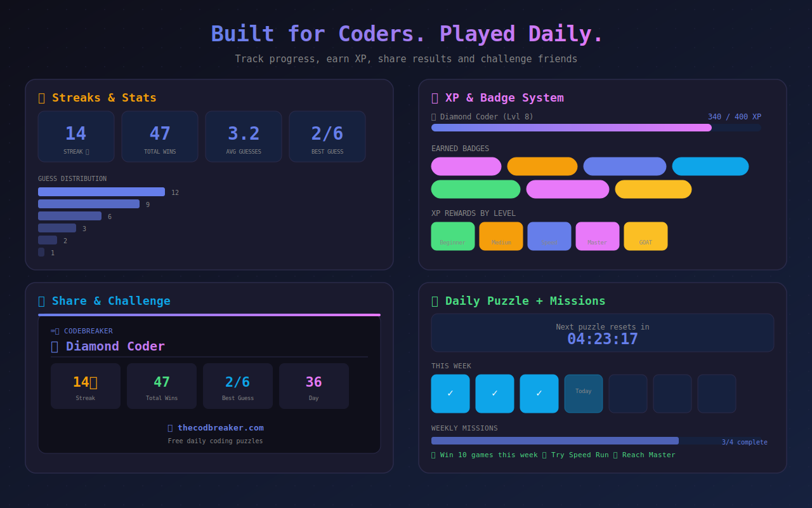Click the Weekly Missions progress bar
This screenshot has height=508, width=812.
(599, 441)
